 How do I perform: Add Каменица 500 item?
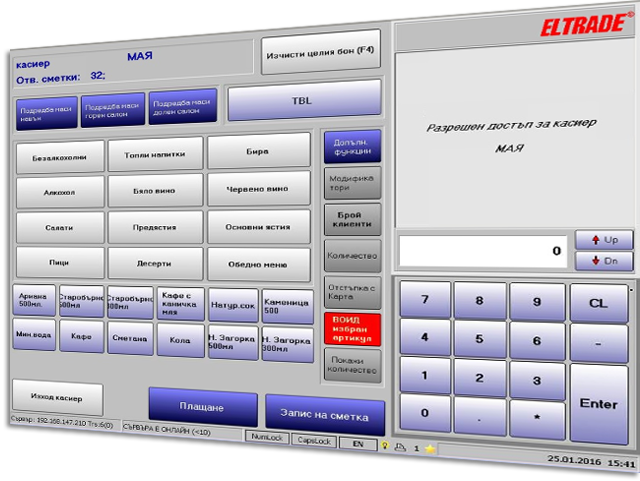coord(287,307)
